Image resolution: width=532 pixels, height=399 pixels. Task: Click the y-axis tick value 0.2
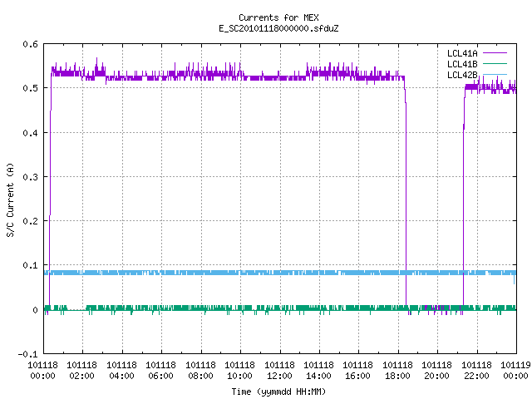coord(30,221)
